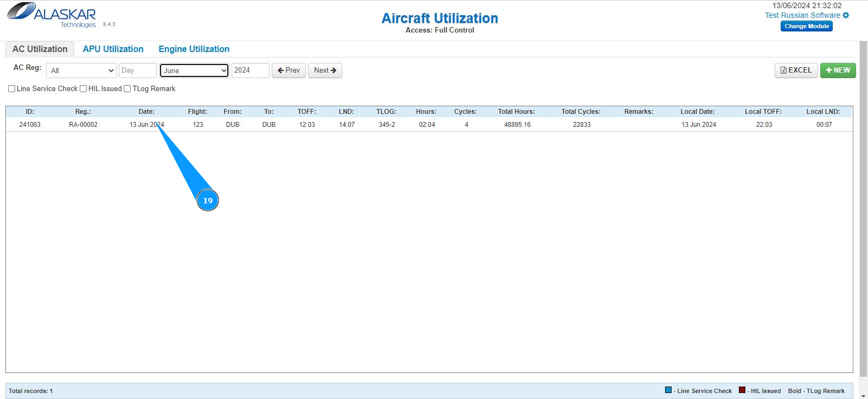
Task: Click the TOFF column header
Action: (307, 112)
